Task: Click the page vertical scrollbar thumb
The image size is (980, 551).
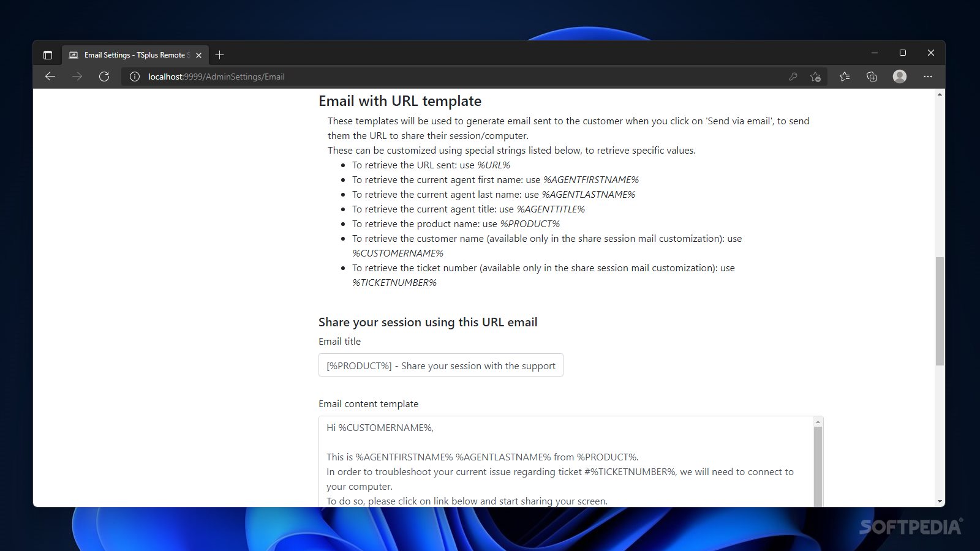Action: point(940,312)
